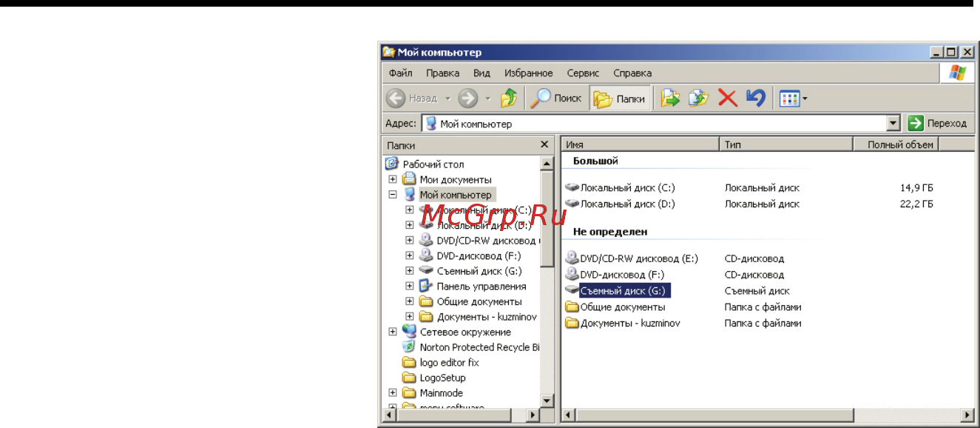Open the address bar dropdown arrow

(894, 124)
